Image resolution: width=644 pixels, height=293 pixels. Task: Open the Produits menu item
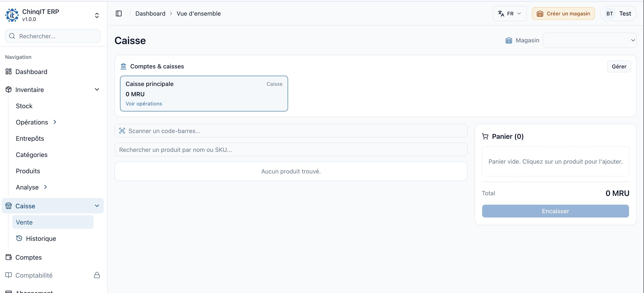pos(28,171)
